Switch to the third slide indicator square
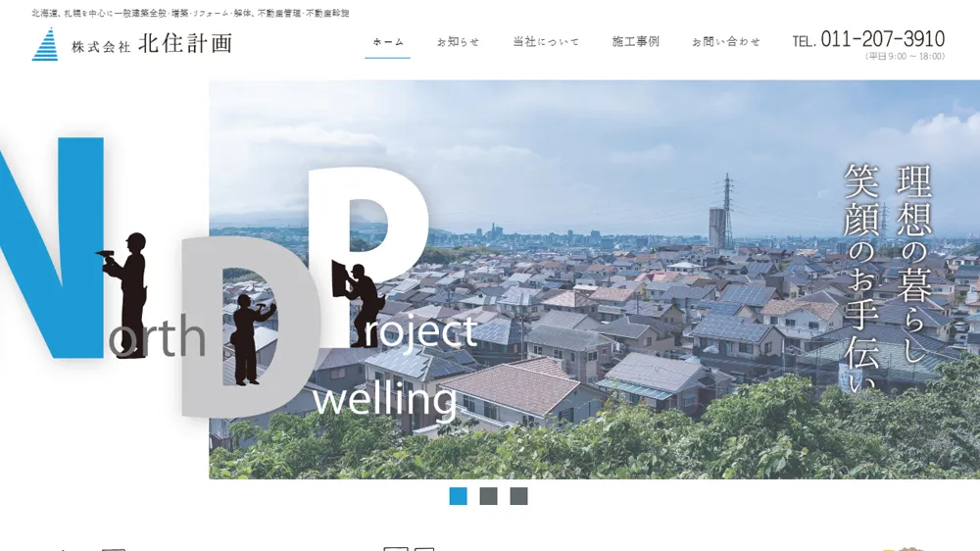 [518, 496]
